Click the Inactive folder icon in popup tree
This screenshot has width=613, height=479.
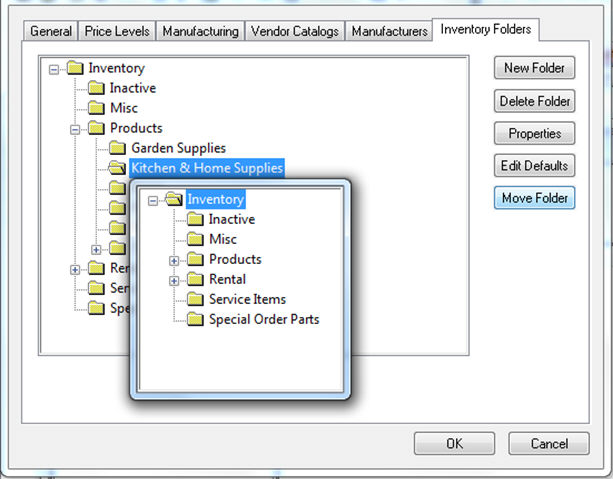[x=194, y=220]
